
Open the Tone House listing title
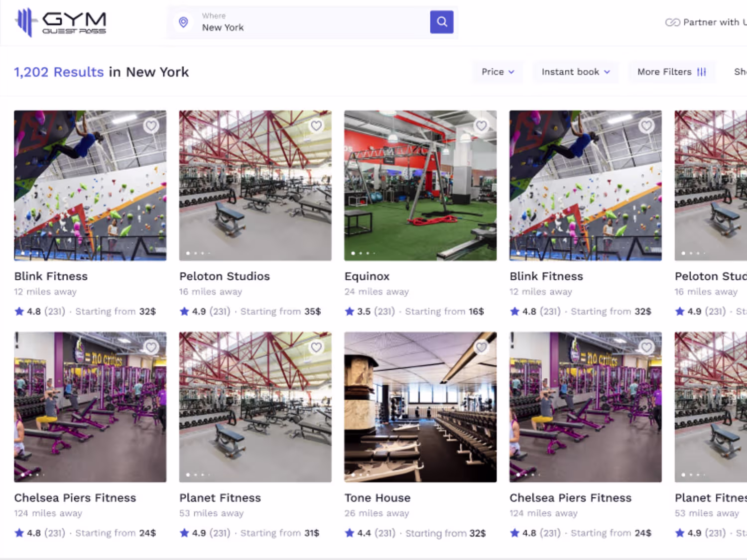click(x=377, y=498)
